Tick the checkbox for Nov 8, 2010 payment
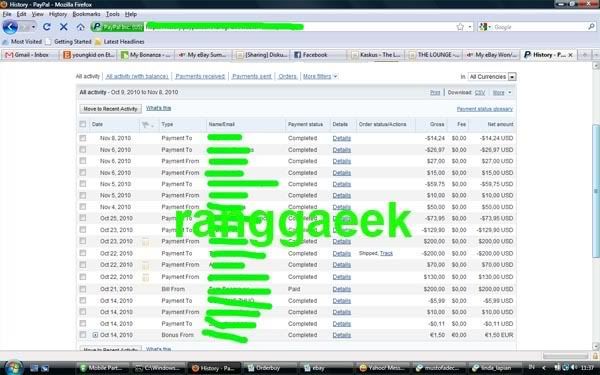 tap(83, 138)
